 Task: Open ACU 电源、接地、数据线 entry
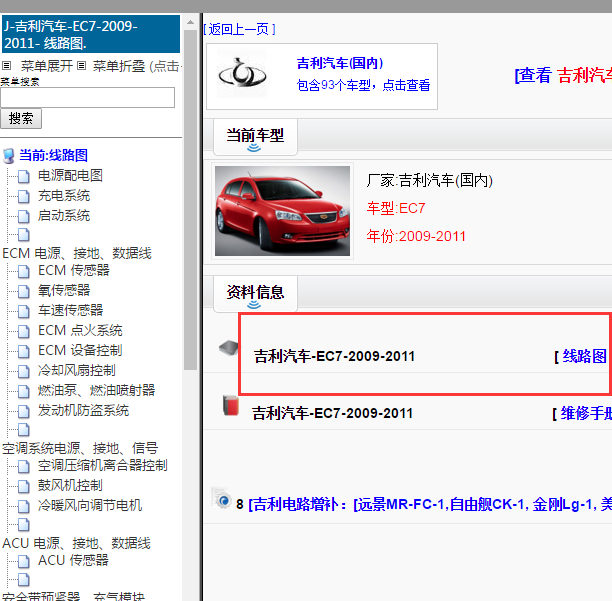click(x=76, y=543)
